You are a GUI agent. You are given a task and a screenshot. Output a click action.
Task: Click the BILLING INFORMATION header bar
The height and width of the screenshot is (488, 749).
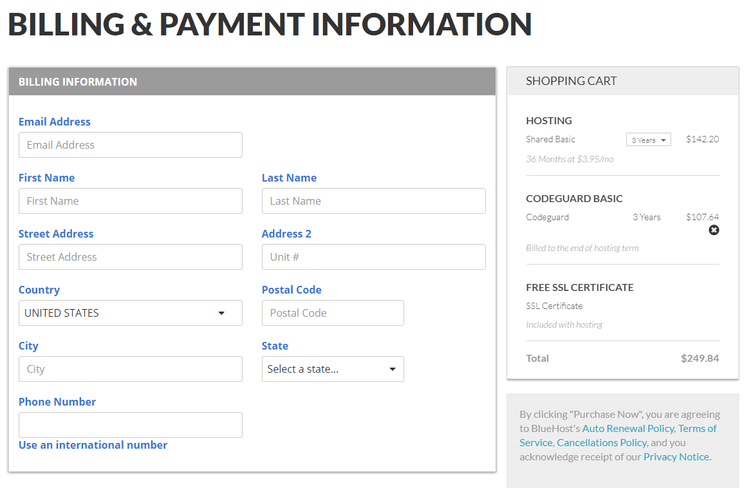(252, 82)
